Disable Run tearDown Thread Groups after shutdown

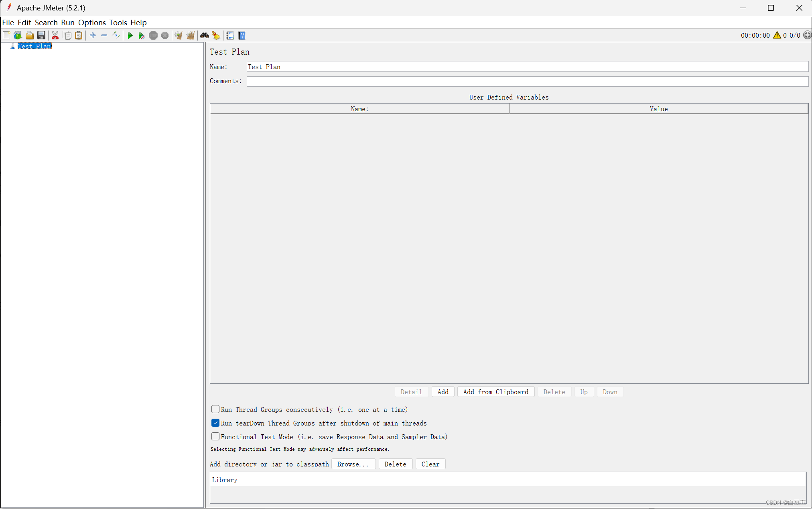pos(215,423)
